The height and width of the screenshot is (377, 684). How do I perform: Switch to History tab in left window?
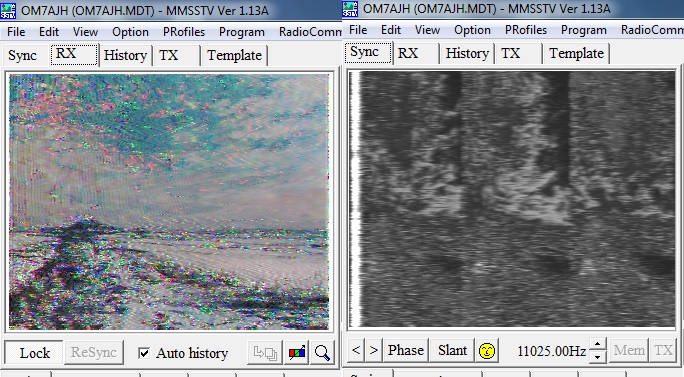[x=125, y=55]
